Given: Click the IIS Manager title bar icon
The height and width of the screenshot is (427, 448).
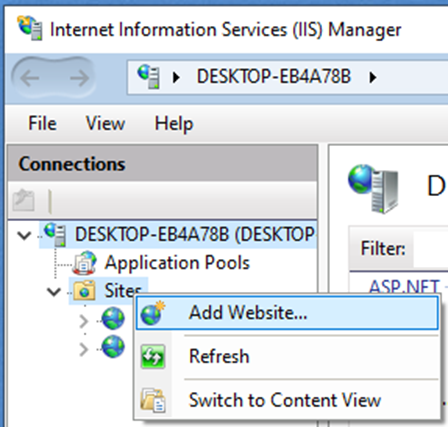Looking at the screenshot, I should [x=30, y=28].
